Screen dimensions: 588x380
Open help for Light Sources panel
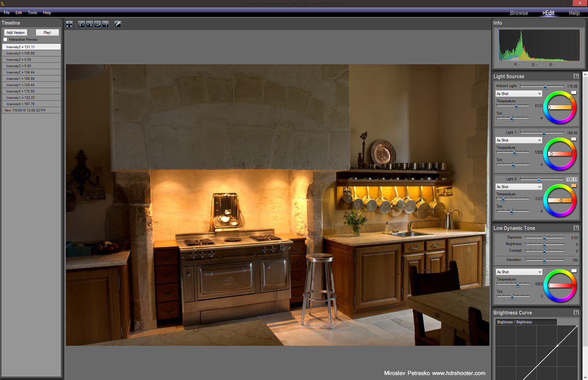point(576,76)
